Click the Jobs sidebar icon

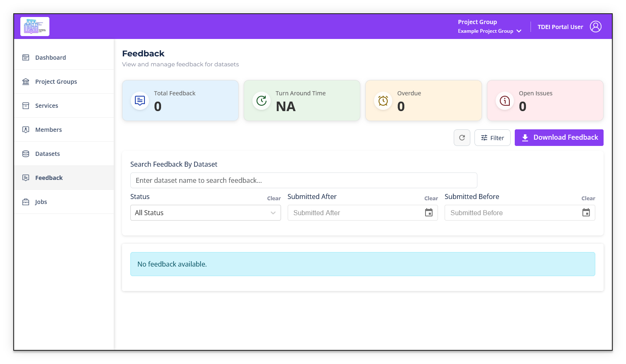coord(25,201)
